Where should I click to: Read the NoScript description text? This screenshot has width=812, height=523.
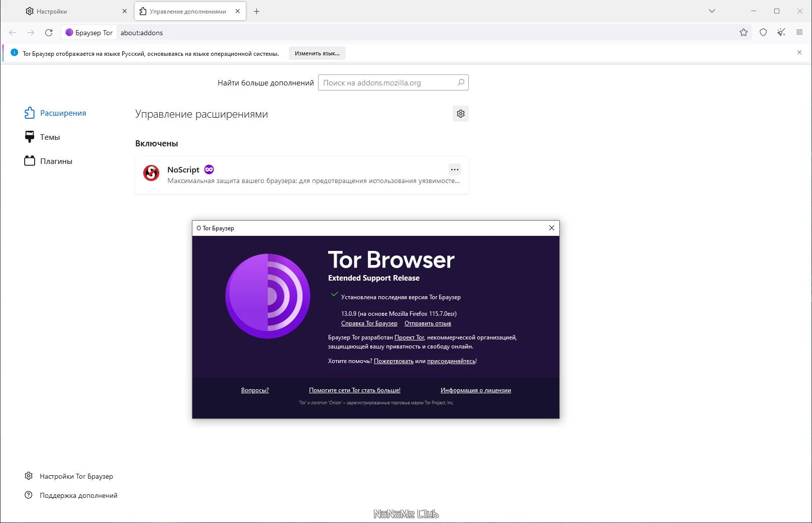click(x=314, y=181)
